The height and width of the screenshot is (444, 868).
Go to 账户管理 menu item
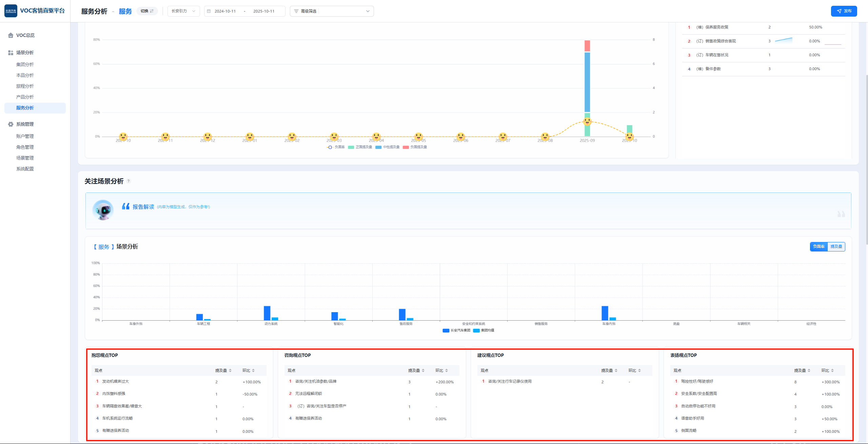25,136
